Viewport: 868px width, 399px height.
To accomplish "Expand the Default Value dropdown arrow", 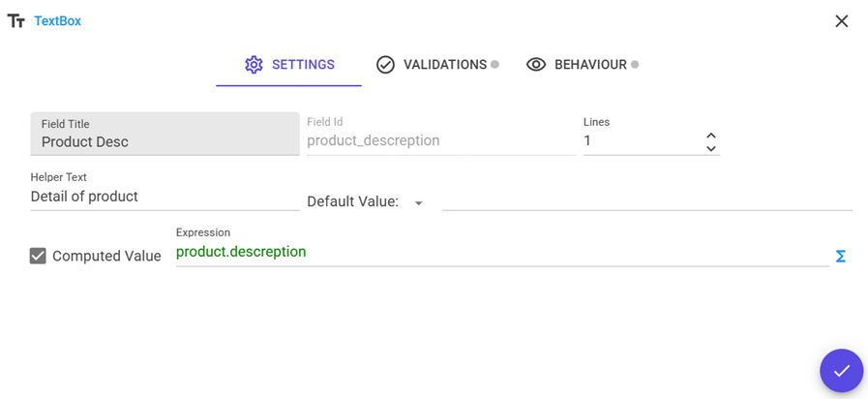I will [x=418, y=203].
